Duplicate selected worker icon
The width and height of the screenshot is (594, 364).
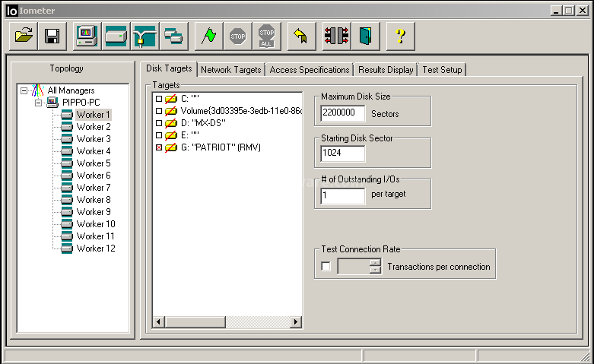(174, 36)
